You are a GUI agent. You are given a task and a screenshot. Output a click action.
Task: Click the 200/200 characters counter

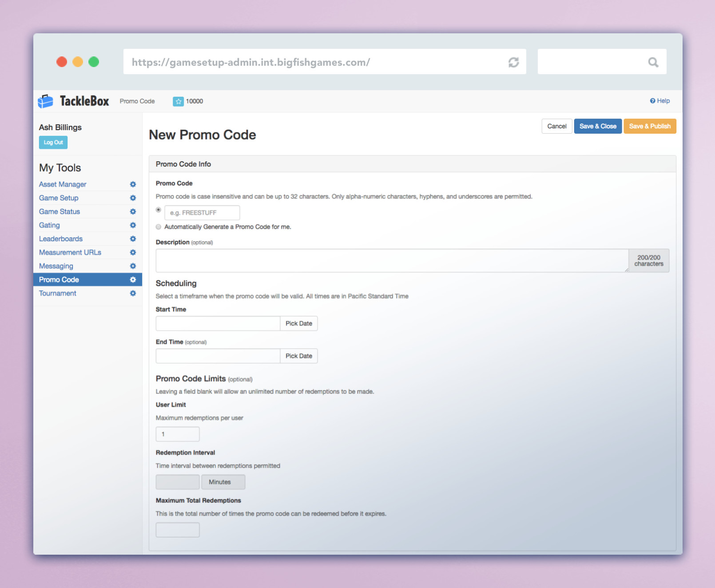click(x=649, y=261)
